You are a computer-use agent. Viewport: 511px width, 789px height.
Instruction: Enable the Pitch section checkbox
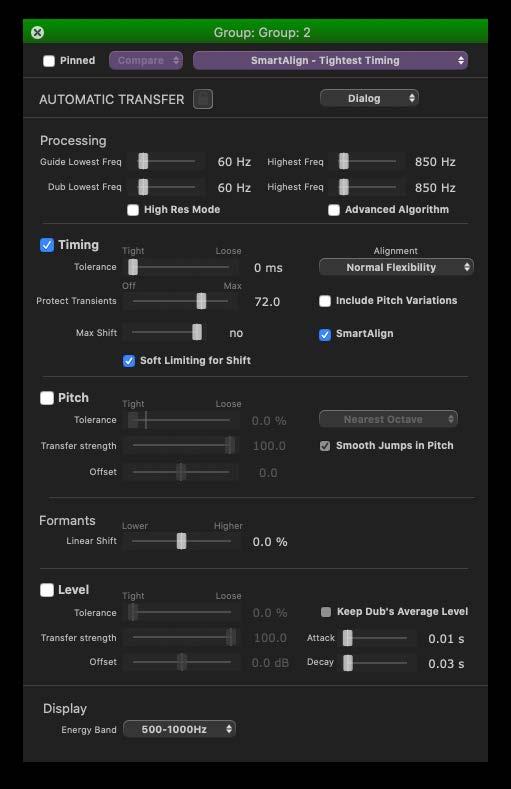pyautogui.click(x=47, y=398)
